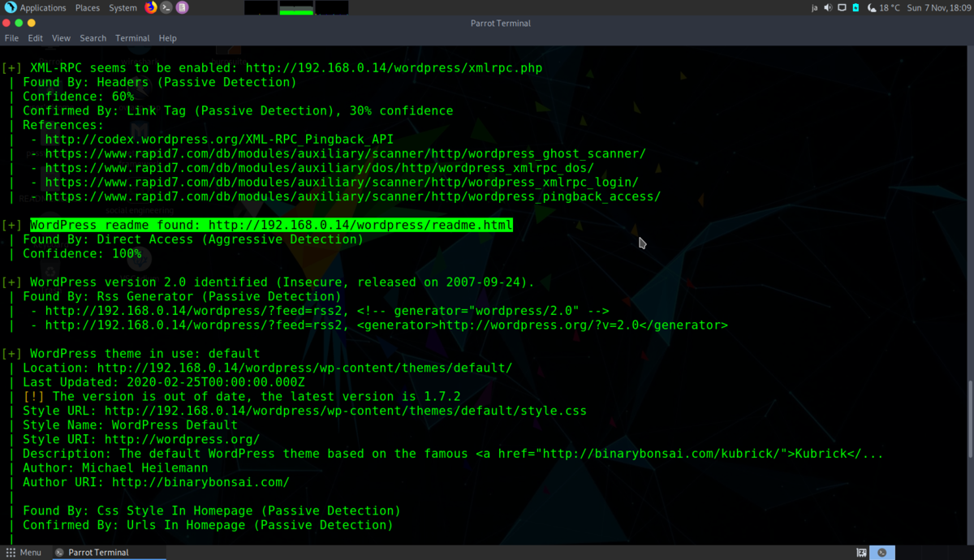Click 'Found By: Headers (Passive Detection)' line
The height and width of the screenshot is (560, 974).
[159, 82]
